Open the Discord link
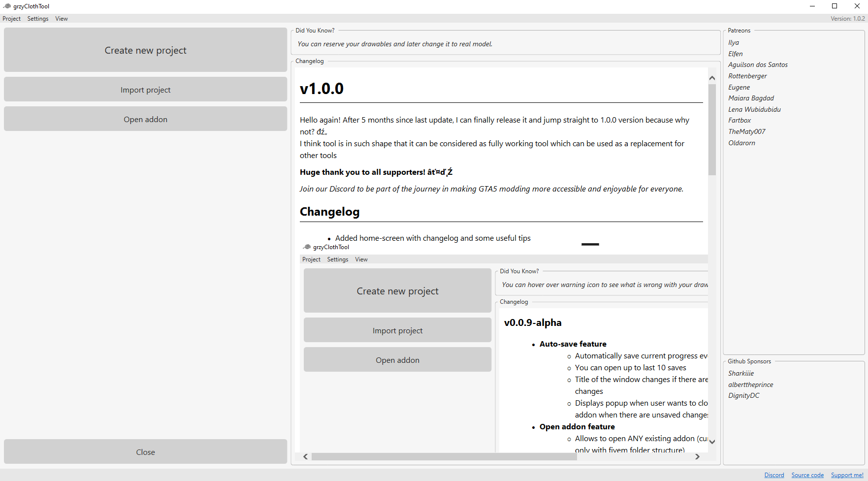Viewport: 868px width, 481px height. click(774, 475)
